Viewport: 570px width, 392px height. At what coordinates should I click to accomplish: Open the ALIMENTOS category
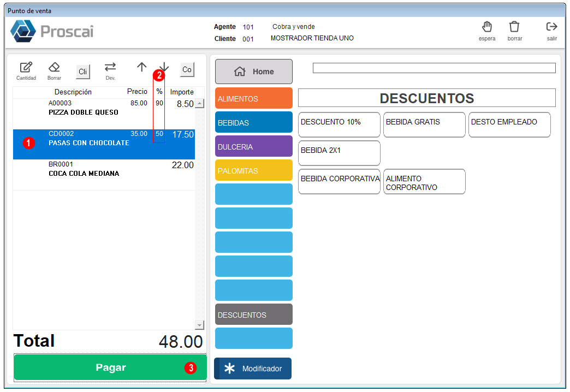pyautogui.click(x=254, y=98)
